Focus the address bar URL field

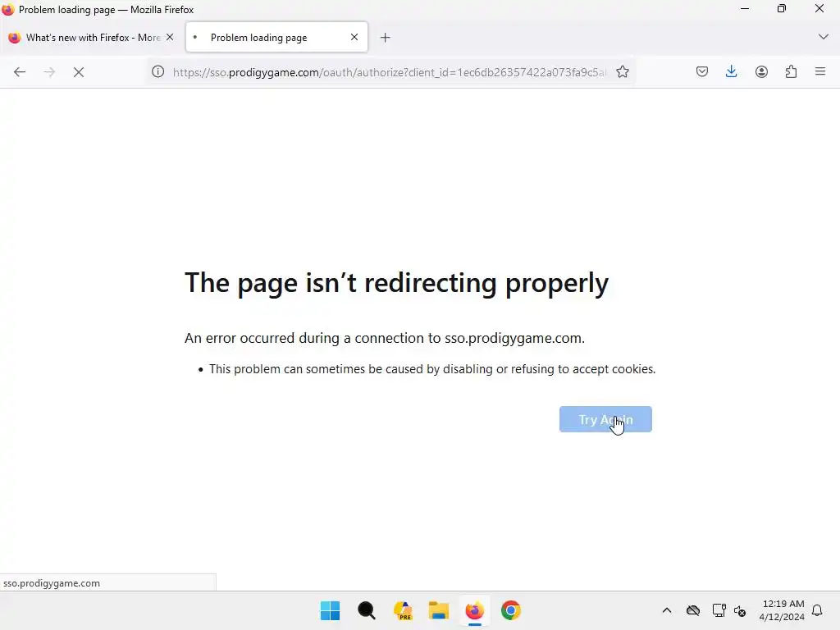(390, 72)
